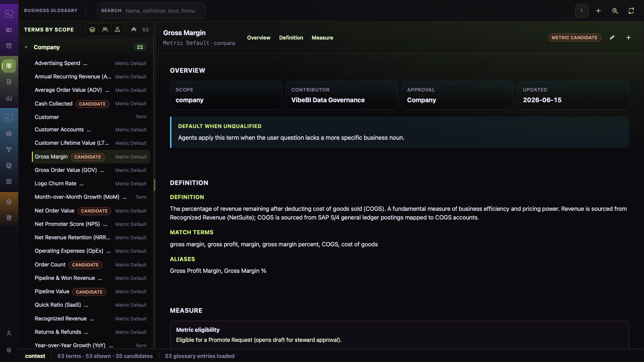
Task: Click the CANDIDATE badge on Cash Collected
Action: [x=92, y=104]
